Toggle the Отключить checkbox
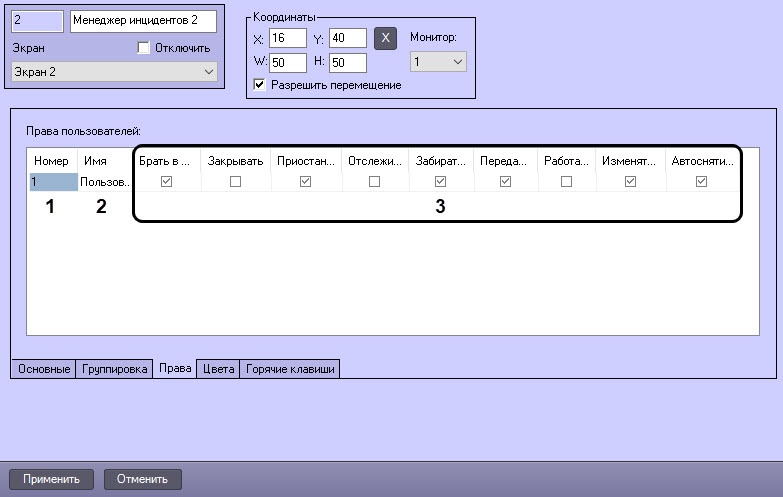 tap(143, 48)
